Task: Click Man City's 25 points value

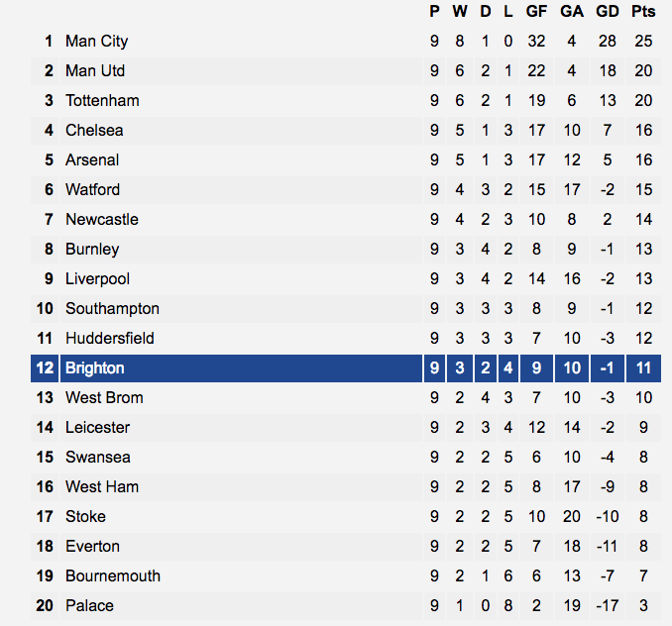Action: click(643, 42)
